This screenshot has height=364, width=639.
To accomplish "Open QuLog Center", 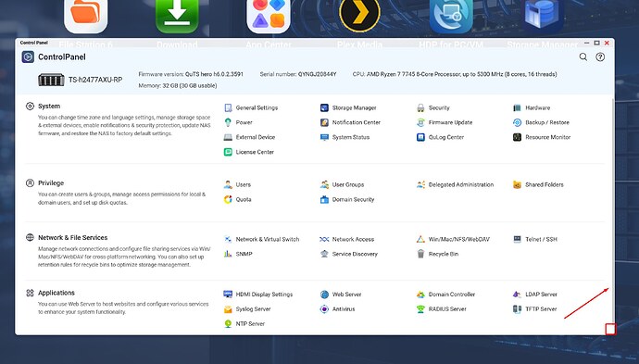I will [x=441, y=137].
